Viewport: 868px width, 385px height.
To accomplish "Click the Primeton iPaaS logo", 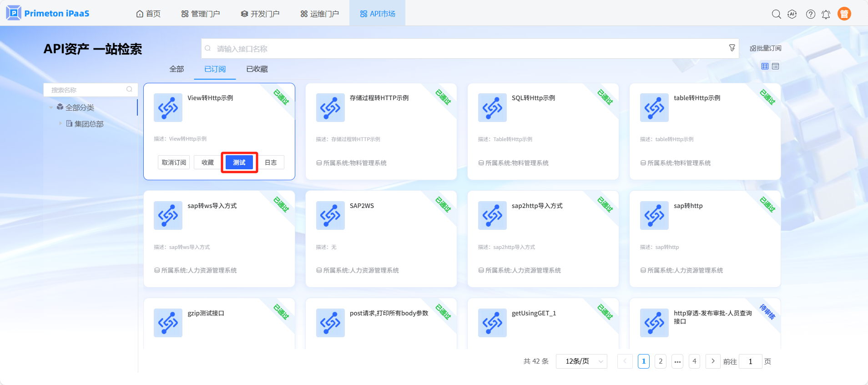I will click(x=48, y=13).
